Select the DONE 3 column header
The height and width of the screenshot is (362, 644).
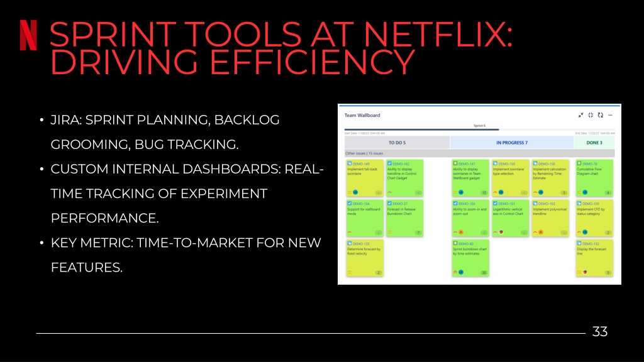click(x=594, y=143)
